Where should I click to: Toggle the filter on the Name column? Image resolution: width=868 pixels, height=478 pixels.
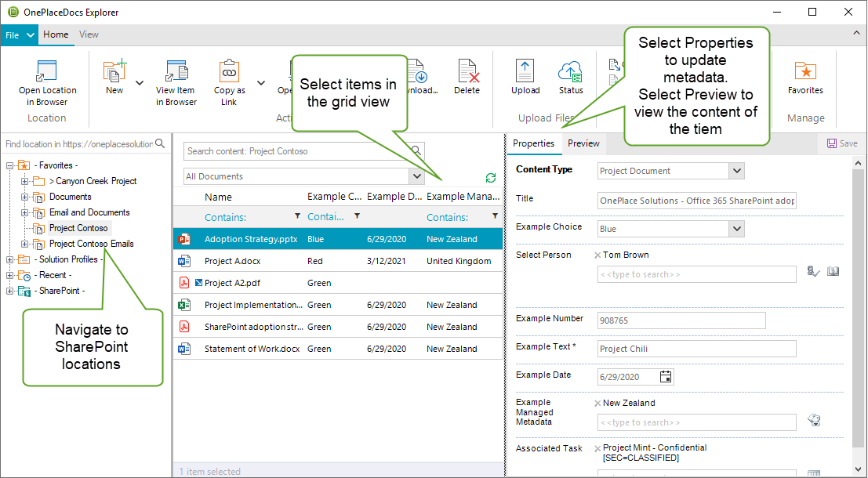pyautogui.click(x=297, y=217)
